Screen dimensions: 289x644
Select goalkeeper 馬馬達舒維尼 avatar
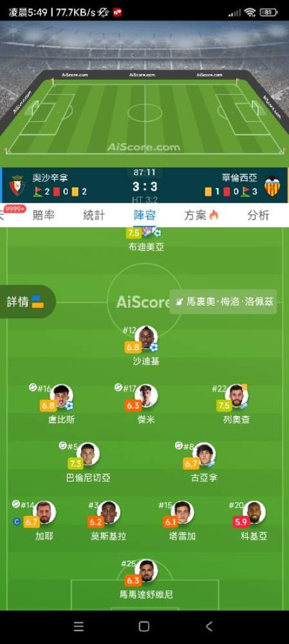coord(146,570)
